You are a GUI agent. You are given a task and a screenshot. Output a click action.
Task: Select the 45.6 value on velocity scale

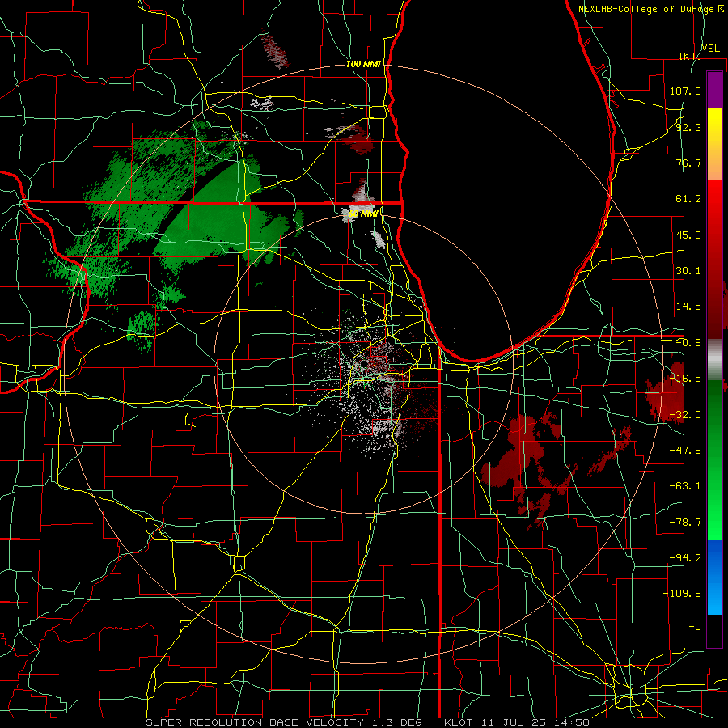click(x=688, y=235)
